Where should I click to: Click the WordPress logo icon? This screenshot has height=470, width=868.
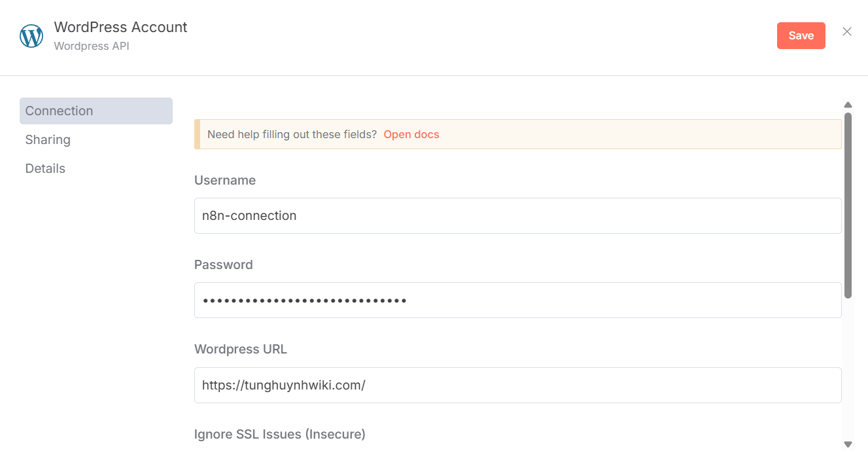[x=31, y=36]
